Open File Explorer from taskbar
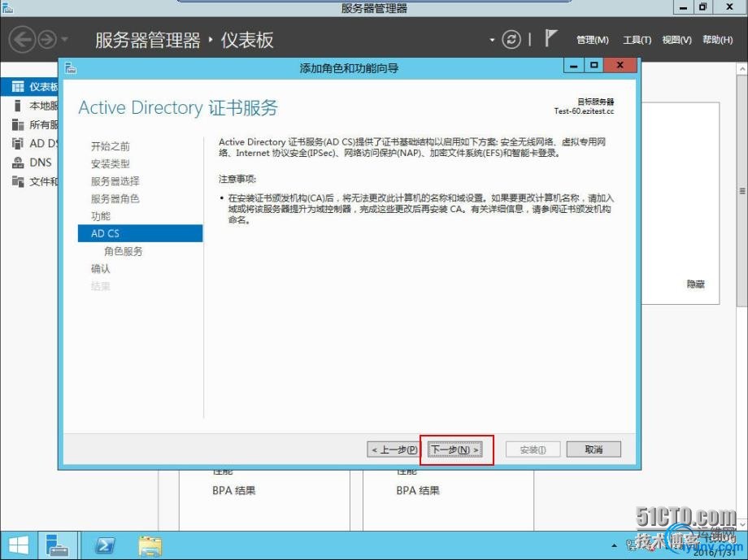The height and width of the screenshot is (560, 748). 150,545
